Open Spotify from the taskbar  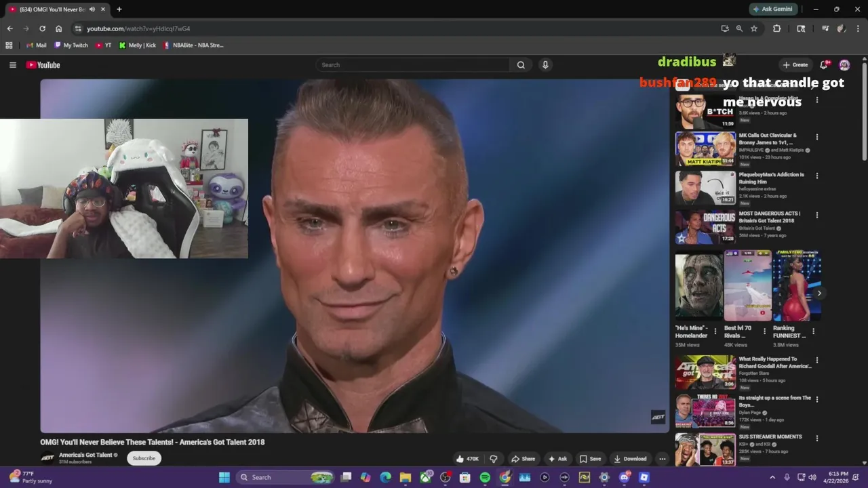click(x=485, y=477)
